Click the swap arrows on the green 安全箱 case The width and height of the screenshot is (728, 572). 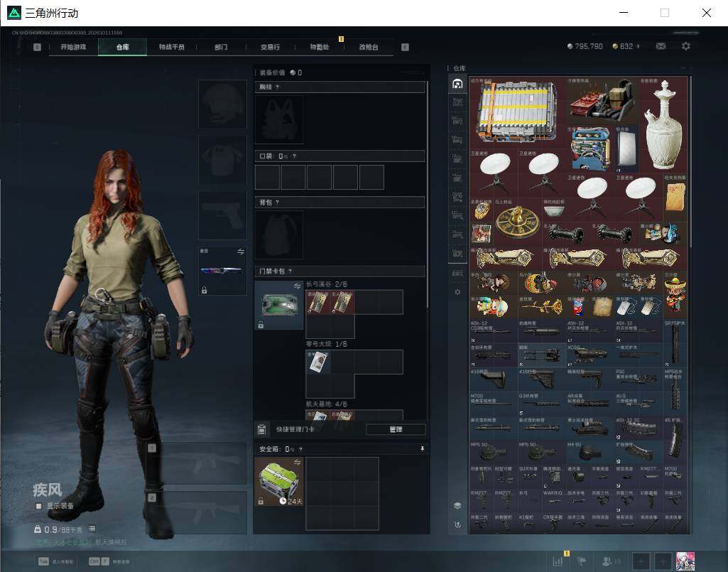[297, 462]
